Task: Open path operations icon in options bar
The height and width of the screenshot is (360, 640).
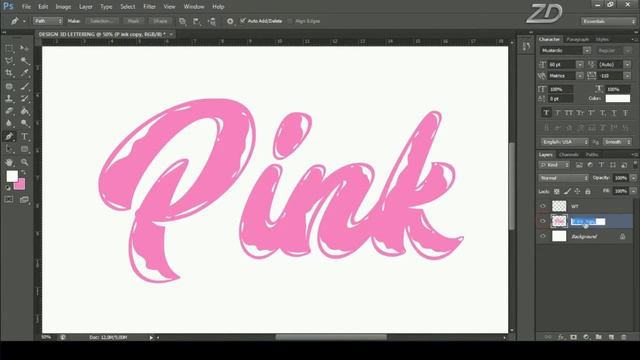Action: [x=182, y=21]
